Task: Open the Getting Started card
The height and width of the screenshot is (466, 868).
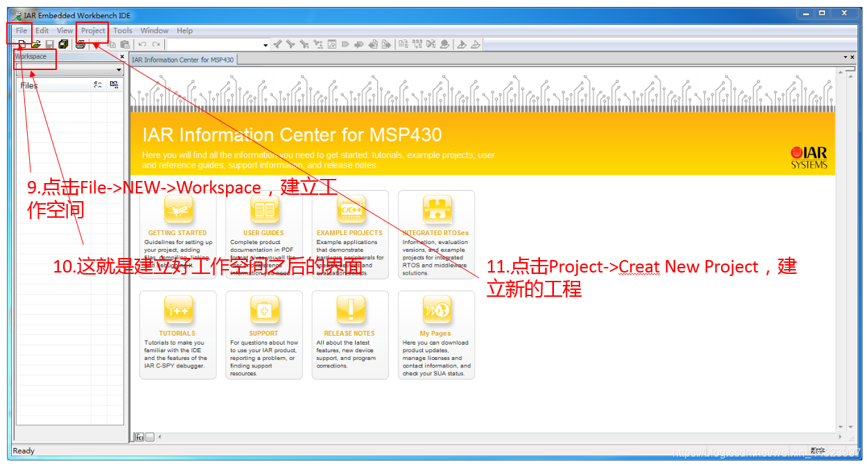Action: 177,234
